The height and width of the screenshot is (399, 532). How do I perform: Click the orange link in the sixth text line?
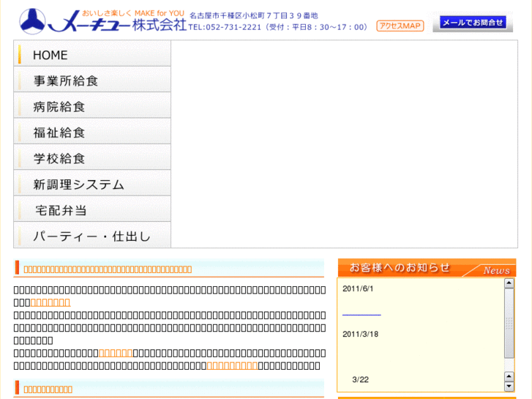[116, 353]
